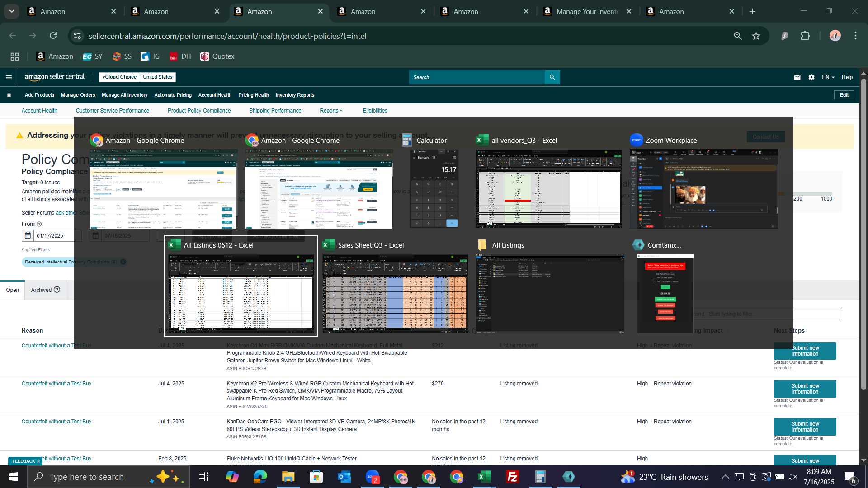Bookmark this page with the star icon
This screenshot has width=868, height=488.
tap(756, 36)
